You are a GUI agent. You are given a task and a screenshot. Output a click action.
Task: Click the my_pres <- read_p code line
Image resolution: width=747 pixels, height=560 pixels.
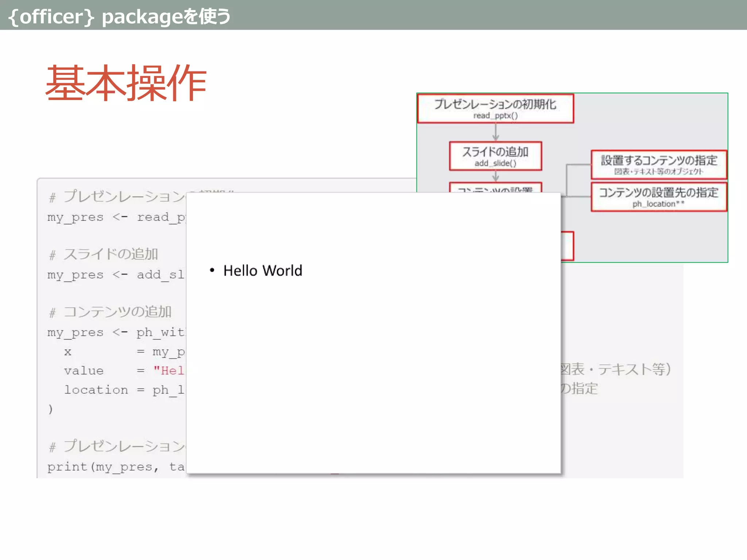pyautogui.click(x=116, y=217)
